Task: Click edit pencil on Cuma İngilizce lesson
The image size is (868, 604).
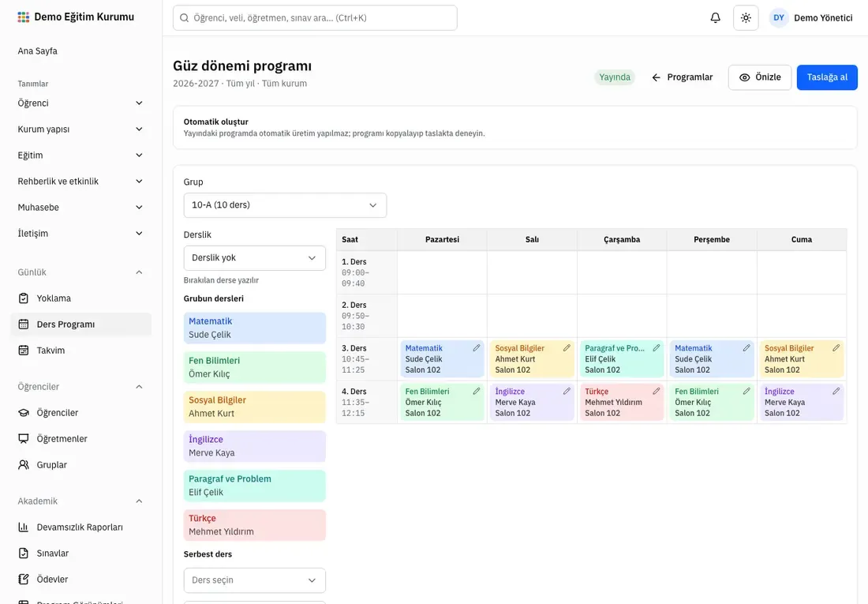Action: tap(836, 391)
